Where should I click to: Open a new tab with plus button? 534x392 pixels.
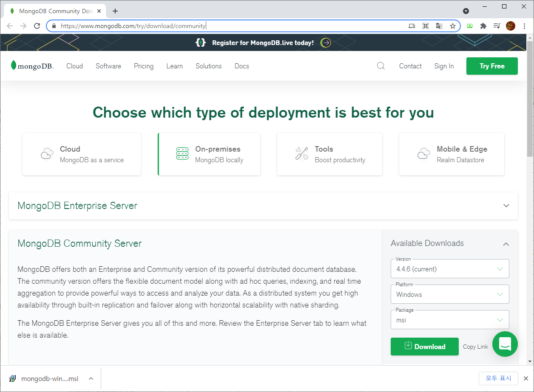point(115,11)
